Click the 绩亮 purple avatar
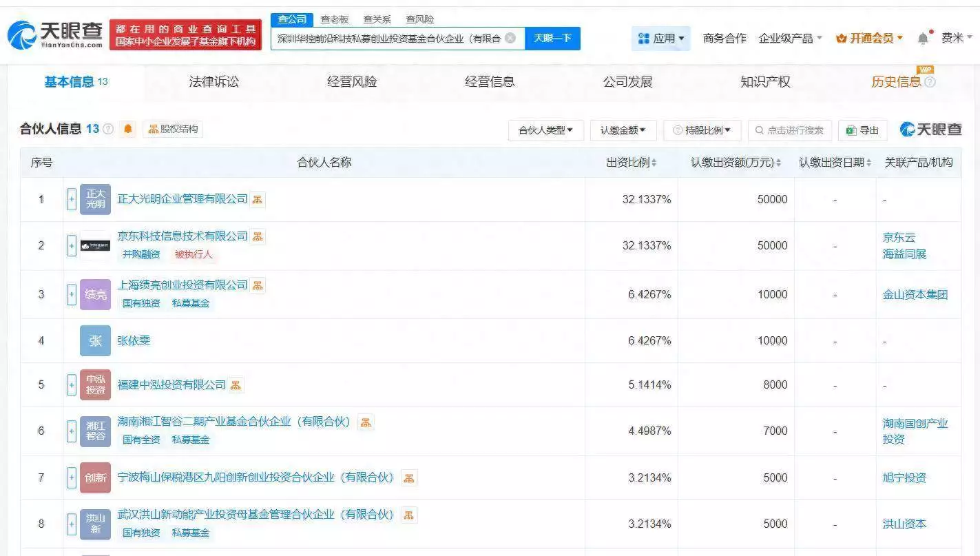The height and width of the screenshot is (556, 980). 95,294
